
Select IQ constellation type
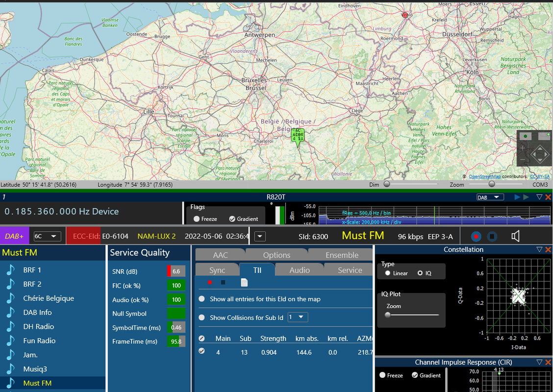click(420, 273)
